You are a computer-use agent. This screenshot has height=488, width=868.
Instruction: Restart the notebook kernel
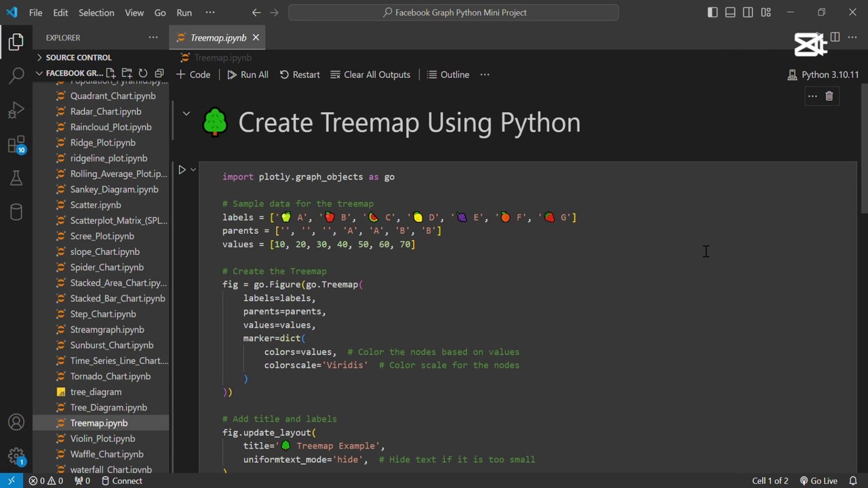pyautogui.click(x=300, y=75)
